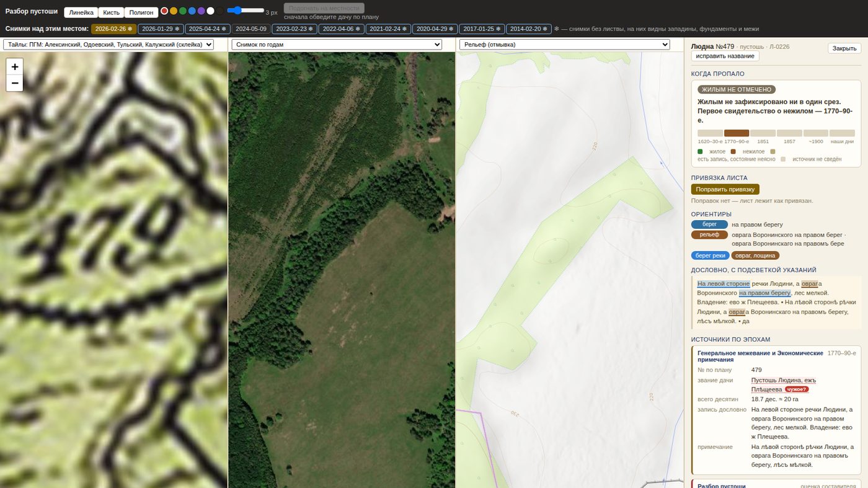Click the 'берег' landmark tag
Viewport: 868px width, 488px height.
[x=709, y=224]
